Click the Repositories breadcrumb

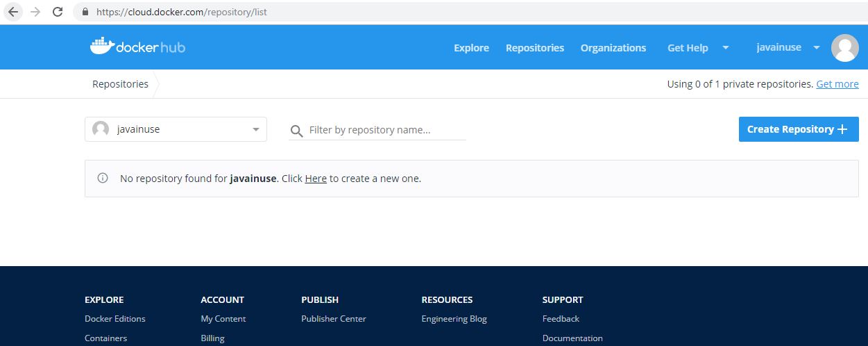[120, 84]
